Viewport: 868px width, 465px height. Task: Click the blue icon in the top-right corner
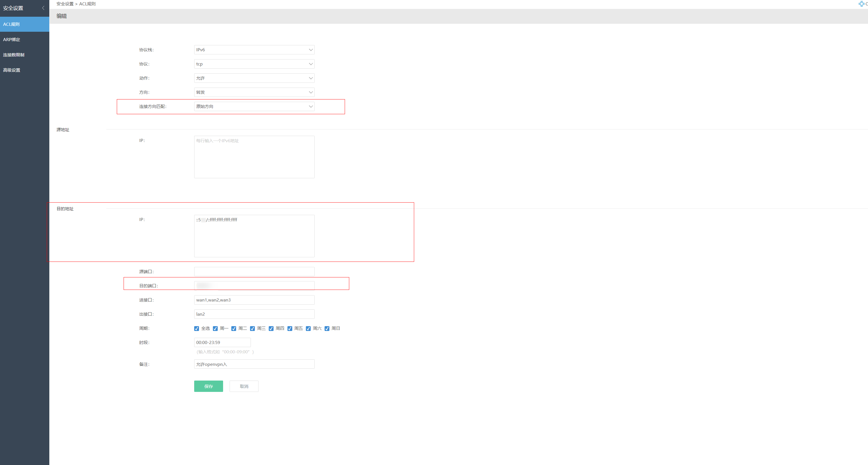click(x=861, y=4)
